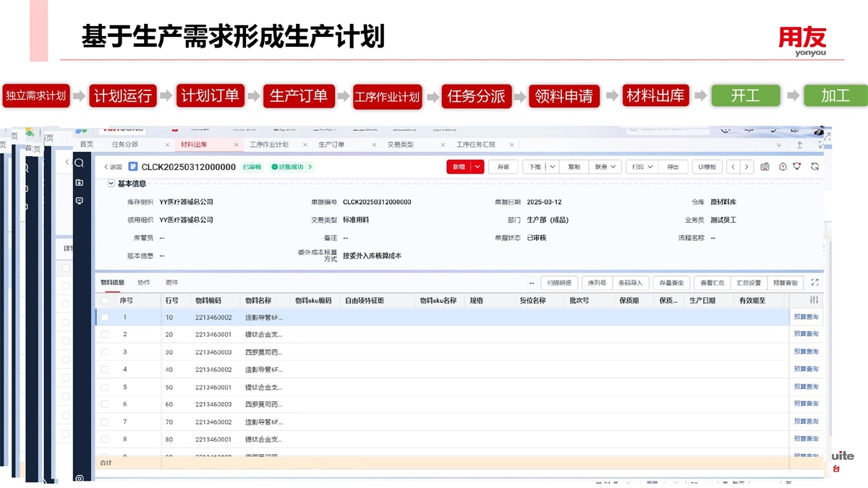Expand the 打印 dropdown
The image size is (868, 488).
(x=650, y=166)
